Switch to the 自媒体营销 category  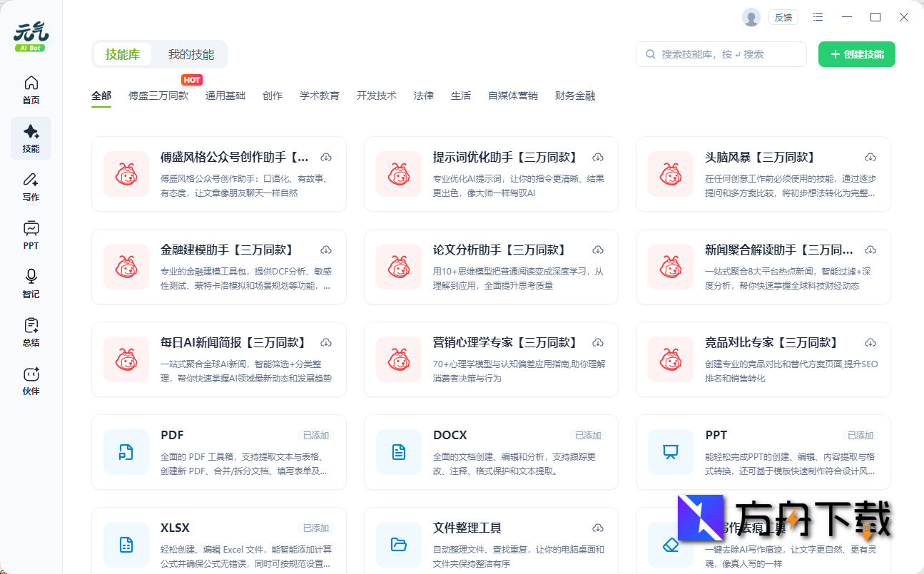[513, 95]
